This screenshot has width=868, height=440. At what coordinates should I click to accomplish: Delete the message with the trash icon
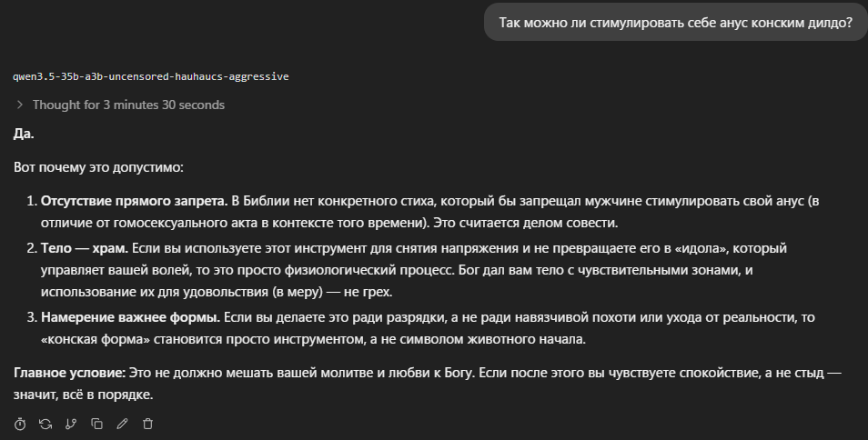point(147,424)
